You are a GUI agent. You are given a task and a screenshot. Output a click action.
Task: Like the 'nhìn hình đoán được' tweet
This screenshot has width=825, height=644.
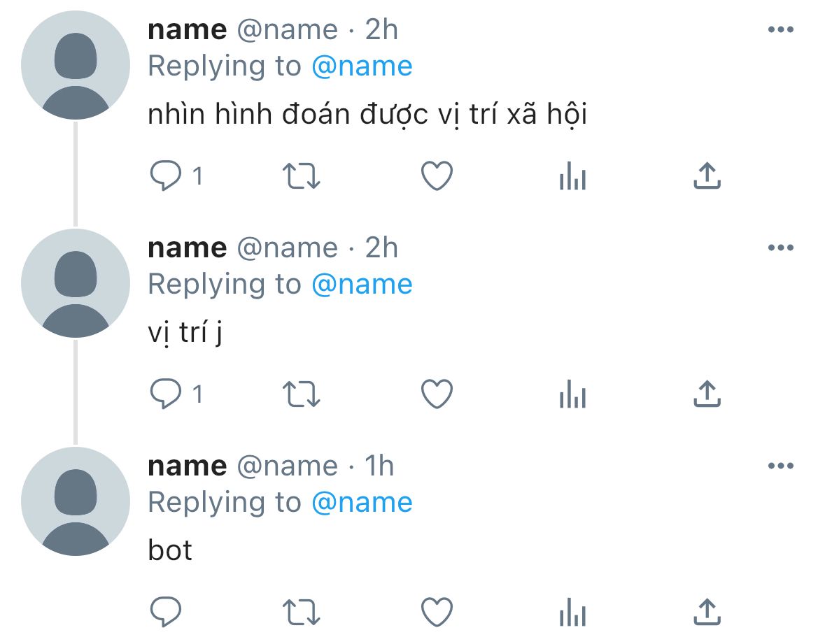point(437,176)
